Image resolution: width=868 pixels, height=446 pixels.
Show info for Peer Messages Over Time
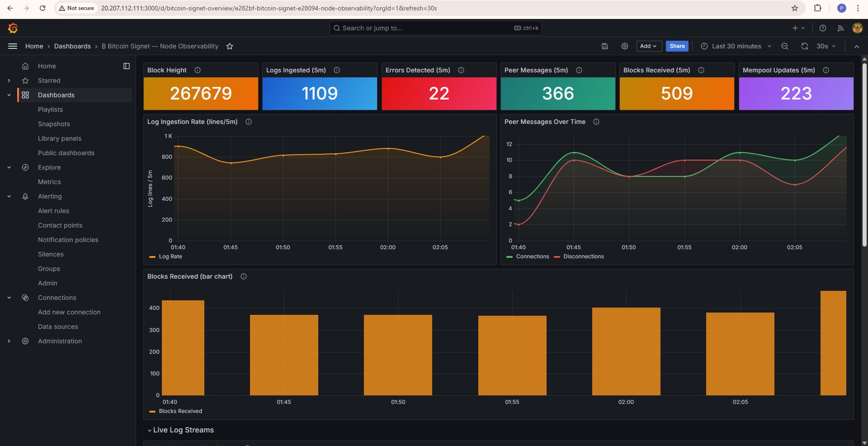click(x=596, y=122)
